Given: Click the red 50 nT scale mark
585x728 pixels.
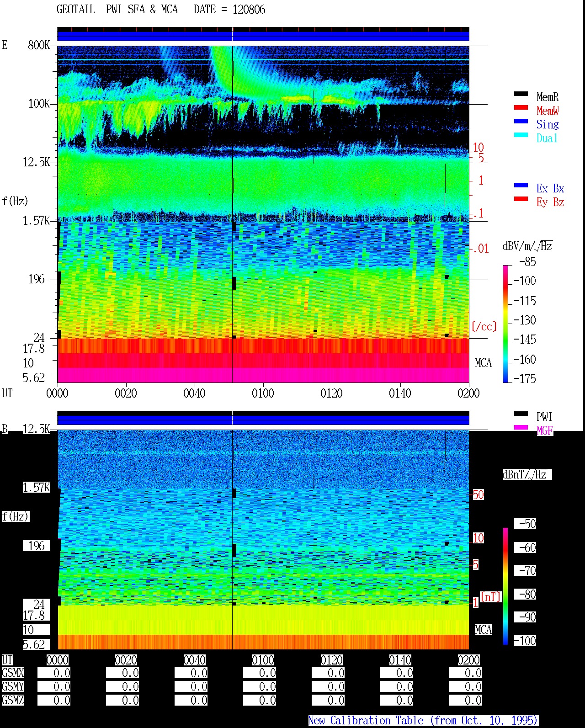Looking at the screenshot, I should click(478, 494).
